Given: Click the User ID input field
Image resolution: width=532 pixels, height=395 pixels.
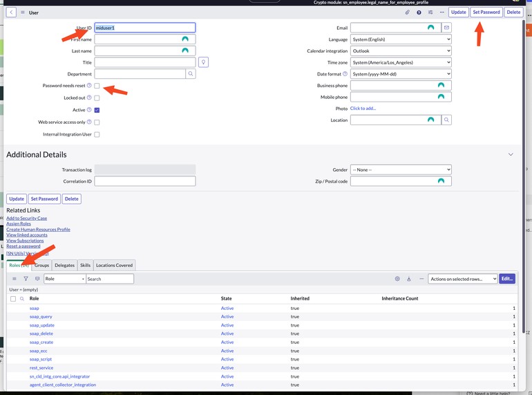Looking at the screenshot, I should click(x=145, y=28).
